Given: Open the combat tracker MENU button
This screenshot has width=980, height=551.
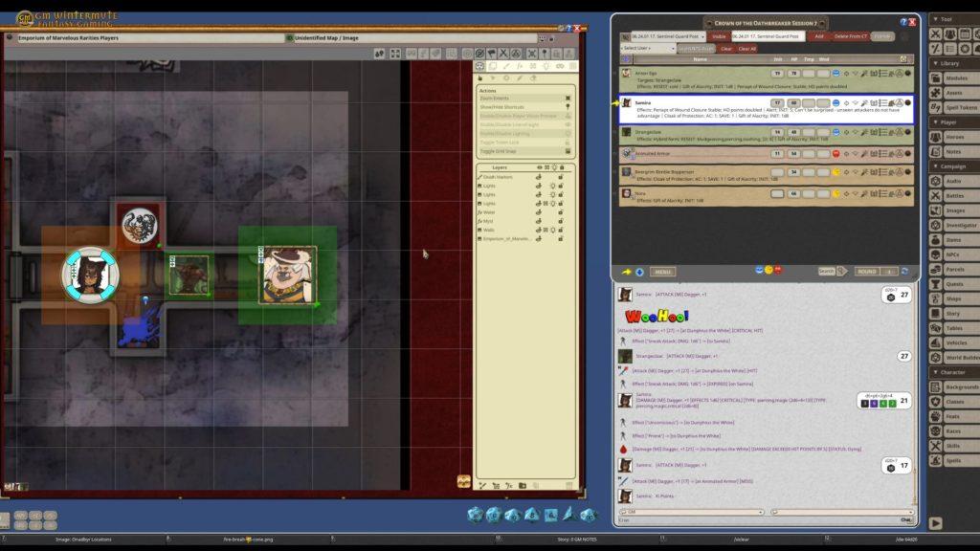Looking at the screenshot, I should pyautogui.click(x=662, y=272).
